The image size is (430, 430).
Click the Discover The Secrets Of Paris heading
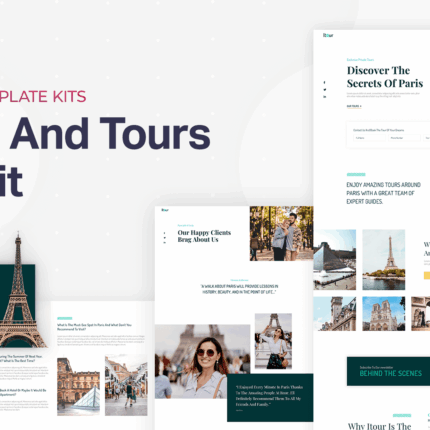point(385,77)
